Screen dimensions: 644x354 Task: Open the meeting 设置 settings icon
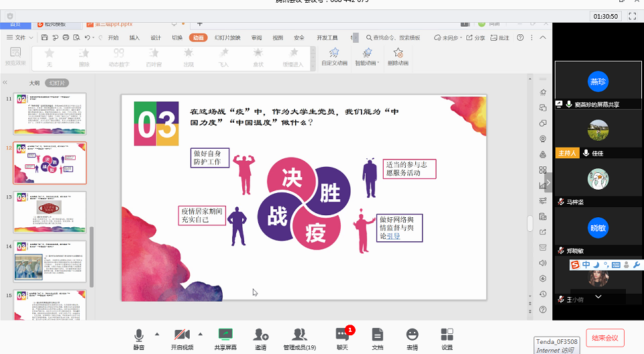pos(447,335)
